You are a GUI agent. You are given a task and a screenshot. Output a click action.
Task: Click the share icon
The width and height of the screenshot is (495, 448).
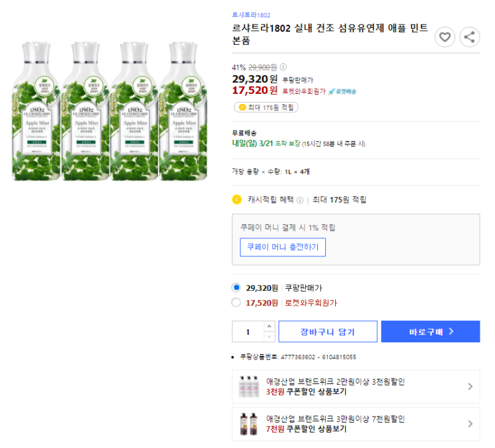(x=470, y=37)
